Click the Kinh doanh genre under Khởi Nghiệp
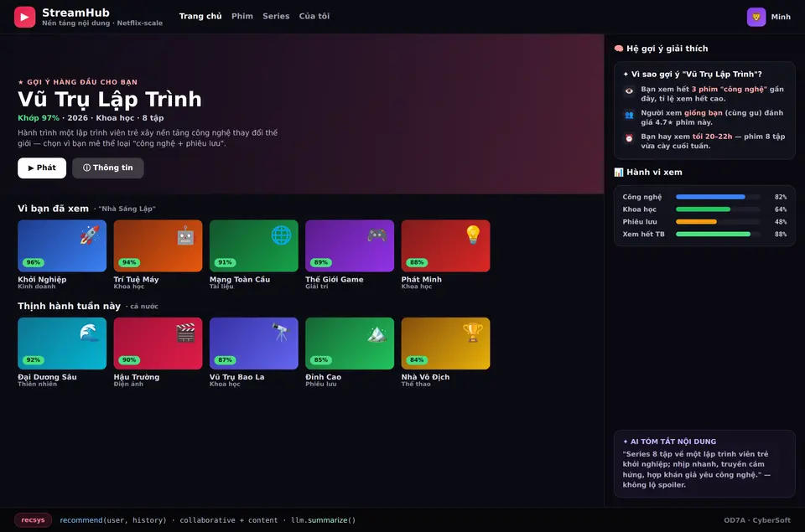 point(36,287)
